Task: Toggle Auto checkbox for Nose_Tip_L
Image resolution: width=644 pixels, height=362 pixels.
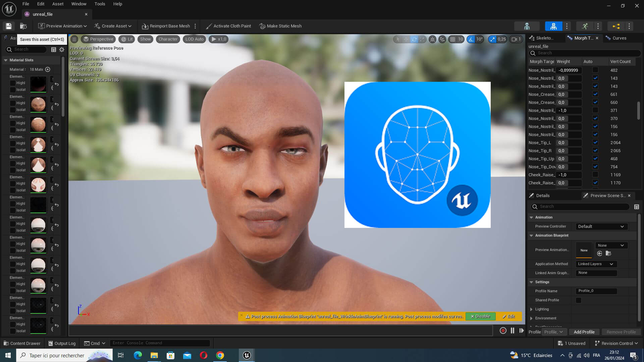Action: [x=595, y=142]
